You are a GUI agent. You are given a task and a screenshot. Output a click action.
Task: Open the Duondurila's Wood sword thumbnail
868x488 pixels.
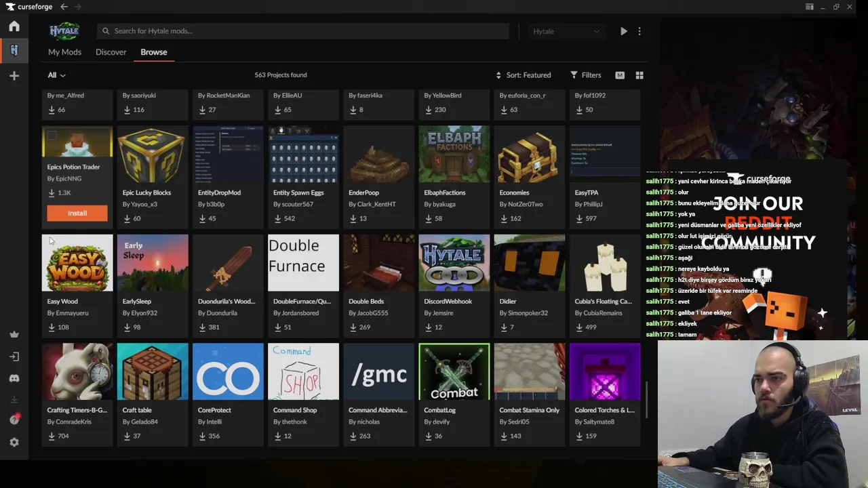click(x=228, y=263)
